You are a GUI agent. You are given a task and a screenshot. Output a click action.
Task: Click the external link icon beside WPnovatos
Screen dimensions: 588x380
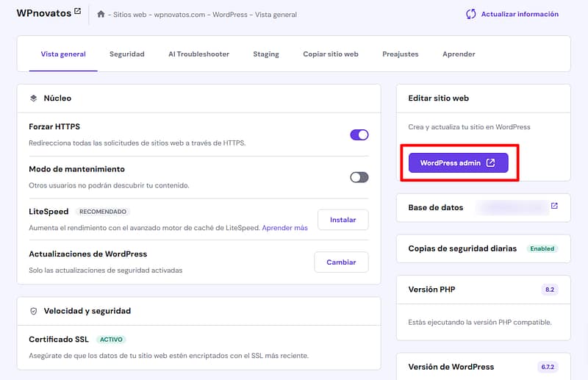click(77, 12)
